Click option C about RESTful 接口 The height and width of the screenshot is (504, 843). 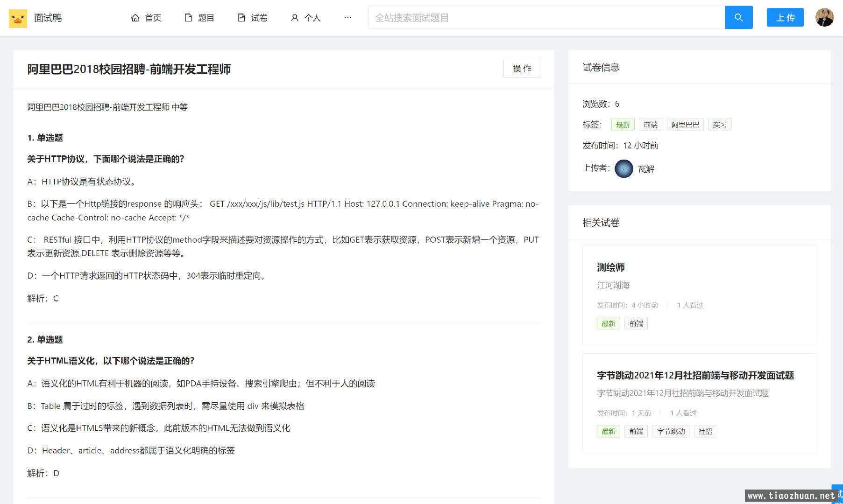tap(283, 246)
